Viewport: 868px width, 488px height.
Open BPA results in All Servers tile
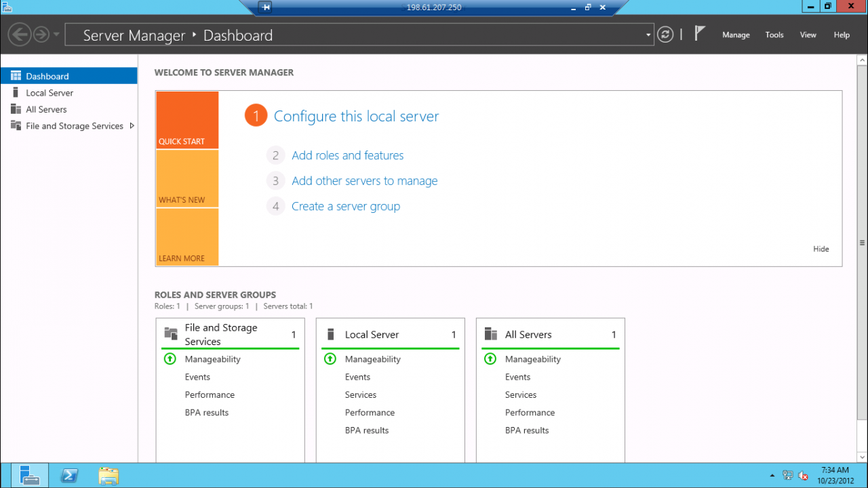(527, 430)
